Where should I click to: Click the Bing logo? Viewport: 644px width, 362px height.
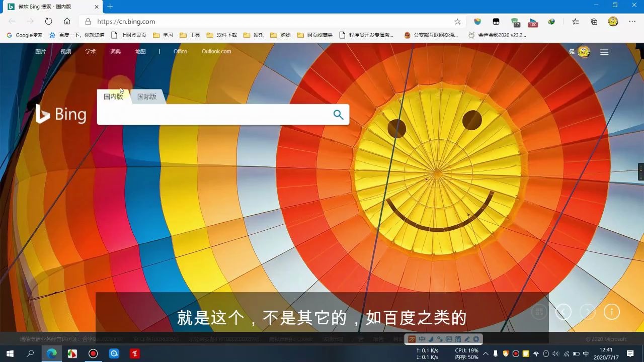pyautogui.click(x=60, y=114)
